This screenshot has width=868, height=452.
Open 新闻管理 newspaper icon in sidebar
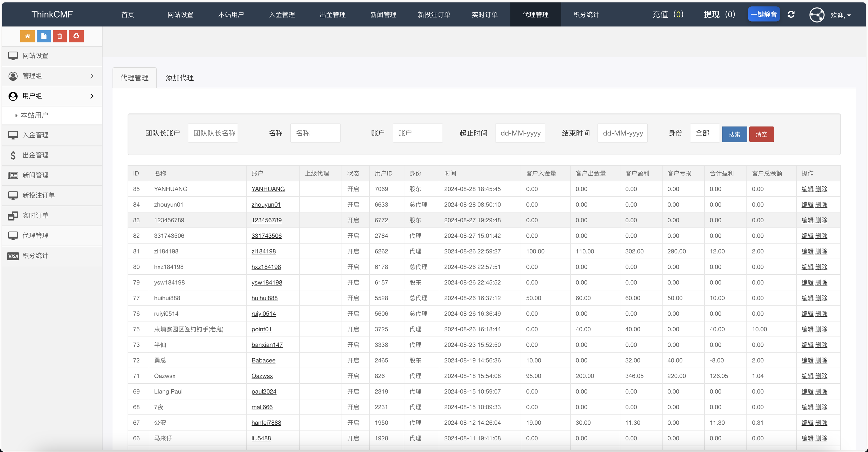[x=13, y=175]
